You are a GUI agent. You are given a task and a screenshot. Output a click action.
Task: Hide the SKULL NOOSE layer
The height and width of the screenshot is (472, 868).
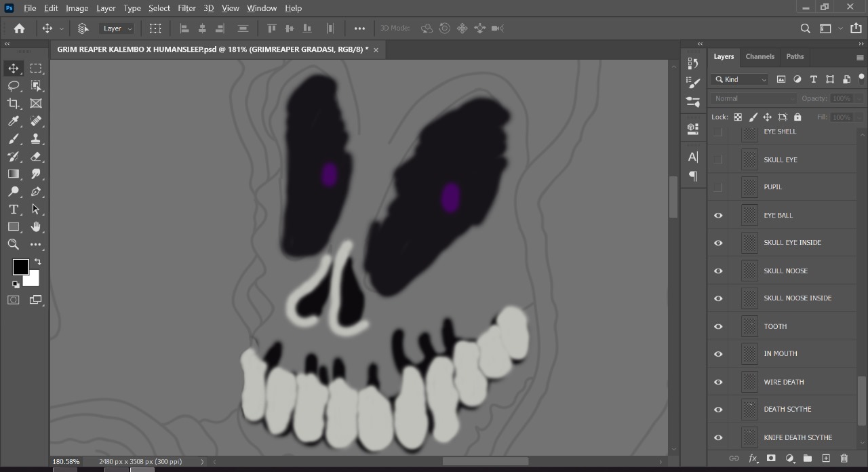(718, 271)
